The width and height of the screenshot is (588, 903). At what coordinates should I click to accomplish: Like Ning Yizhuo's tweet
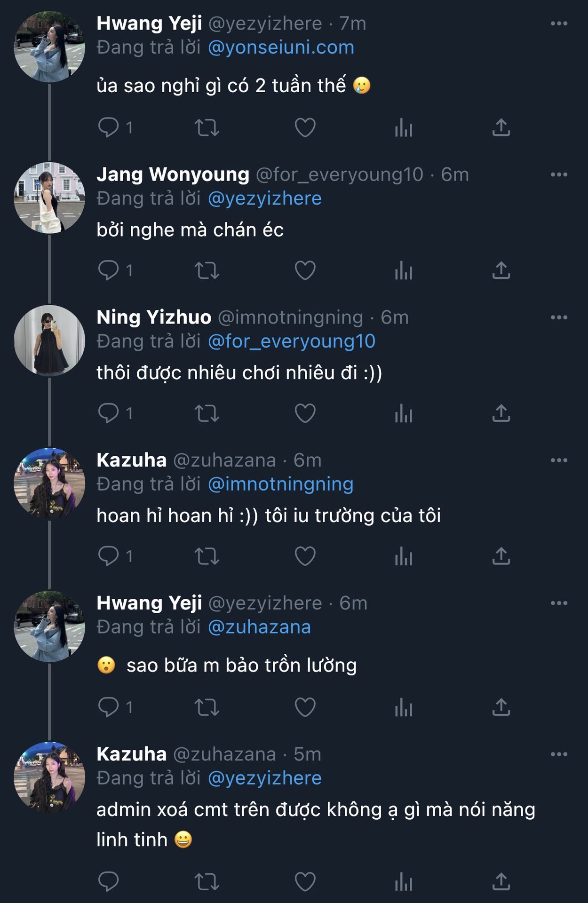pos(305,413)
